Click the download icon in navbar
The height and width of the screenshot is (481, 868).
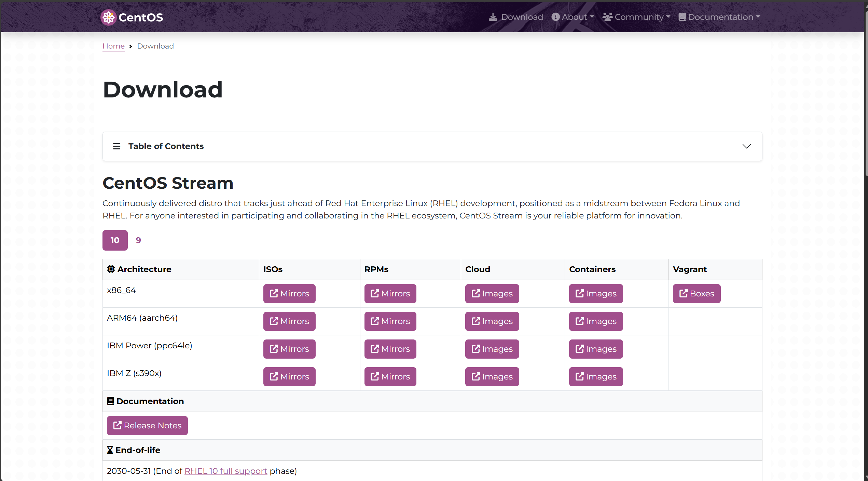tap(493, 17)
